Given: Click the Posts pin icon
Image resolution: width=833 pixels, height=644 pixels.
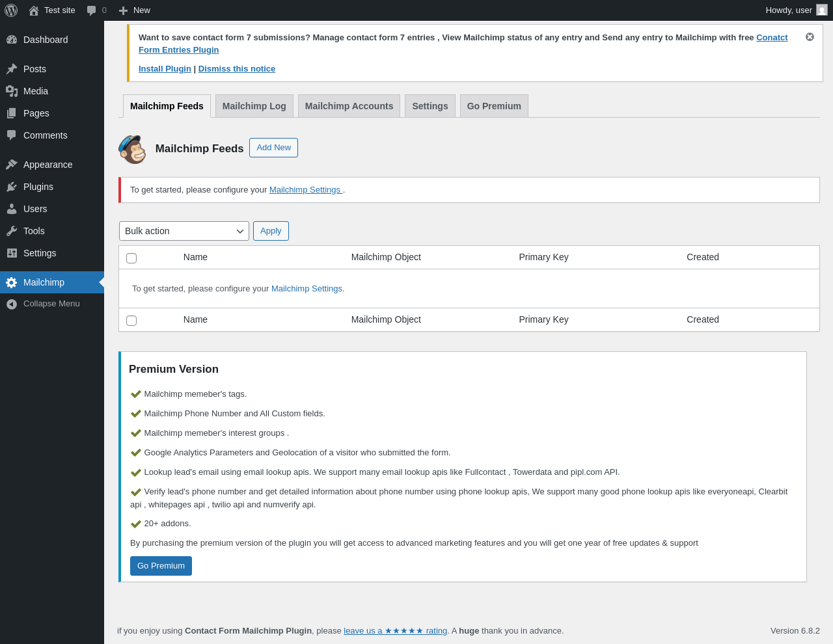Looking at the screenshot, I should 12,69.
